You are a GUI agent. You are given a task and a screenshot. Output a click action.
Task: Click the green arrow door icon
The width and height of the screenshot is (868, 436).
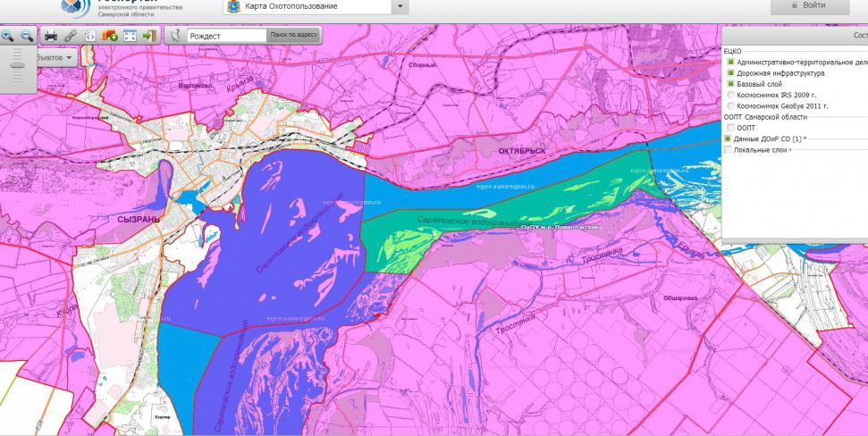point(149,36)
